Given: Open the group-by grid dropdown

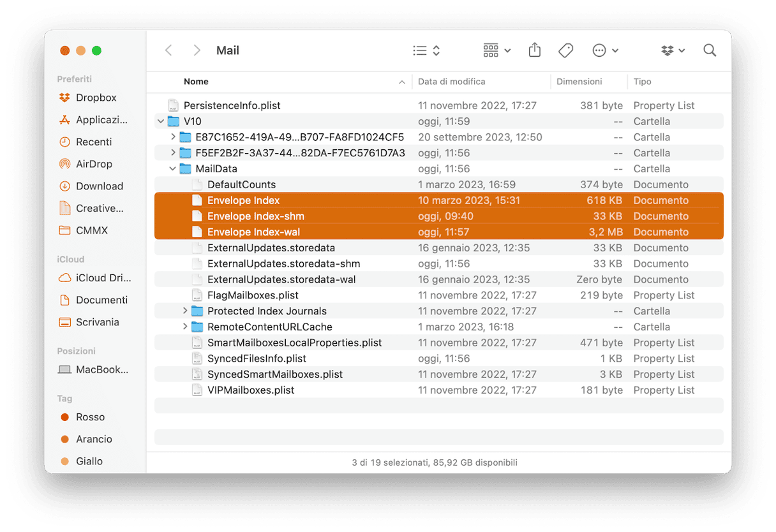Looking at the screenshot, I should click(496, 50).
